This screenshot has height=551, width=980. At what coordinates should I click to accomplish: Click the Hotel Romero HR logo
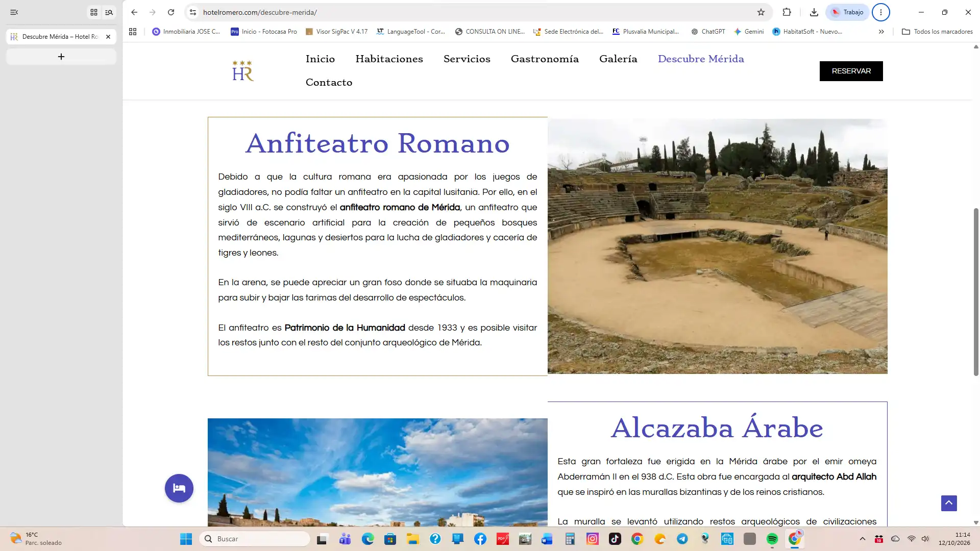pyautogui.click(x=243, y=71)
